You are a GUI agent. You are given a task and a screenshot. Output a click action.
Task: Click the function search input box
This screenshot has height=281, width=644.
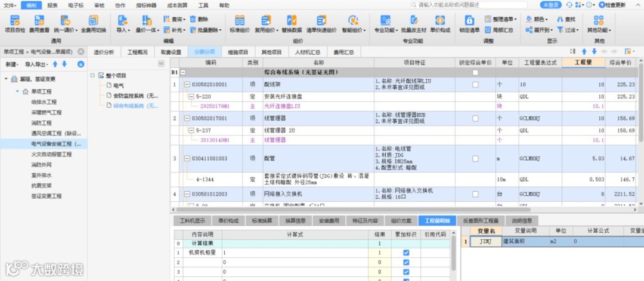[x=469, y=5]
